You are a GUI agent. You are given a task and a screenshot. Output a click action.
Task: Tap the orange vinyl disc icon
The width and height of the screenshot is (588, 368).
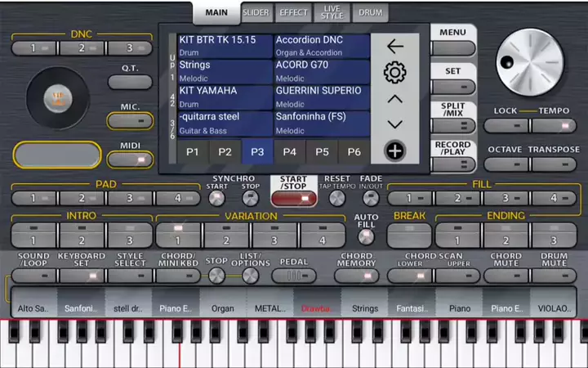tap(58, 100)
